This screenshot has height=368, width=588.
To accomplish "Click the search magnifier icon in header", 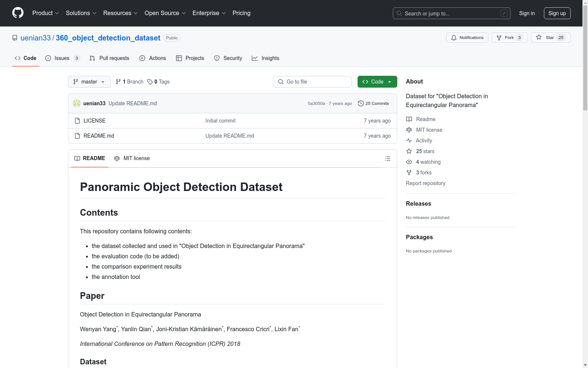I will [x=399, y=13].
